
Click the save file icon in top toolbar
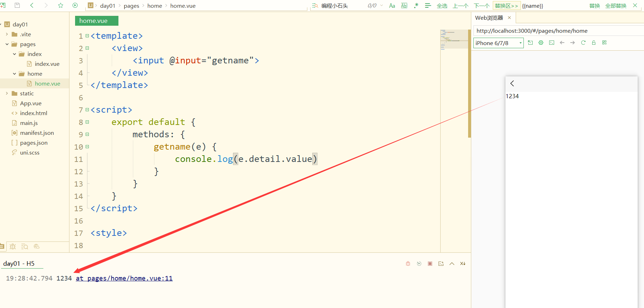point(17,5)
